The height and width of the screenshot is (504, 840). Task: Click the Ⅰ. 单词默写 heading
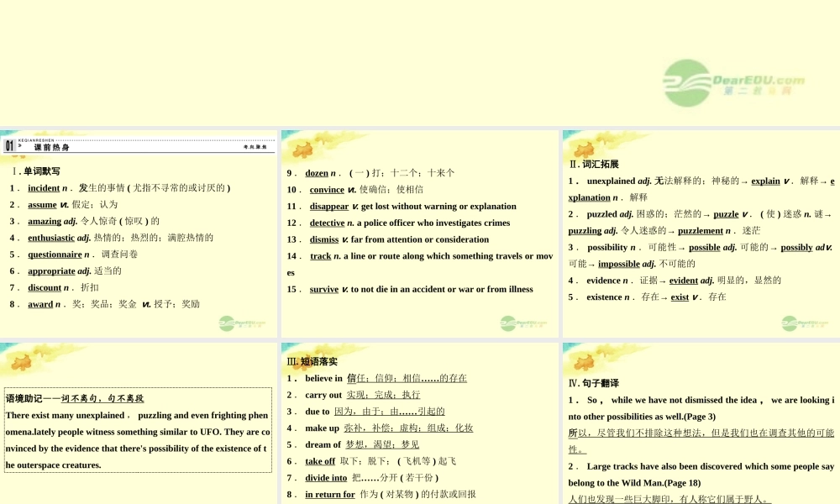36,171
